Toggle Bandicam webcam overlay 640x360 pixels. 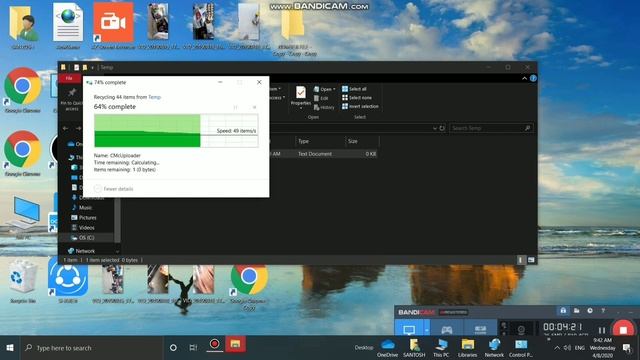(521, 329)
